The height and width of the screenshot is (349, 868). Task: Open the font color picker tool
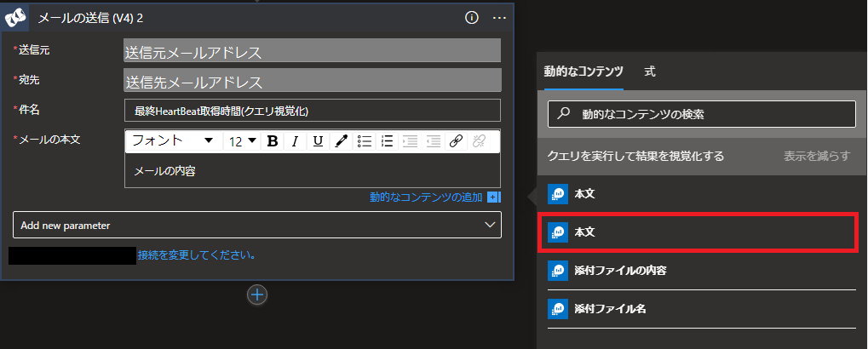coord(341,141)
